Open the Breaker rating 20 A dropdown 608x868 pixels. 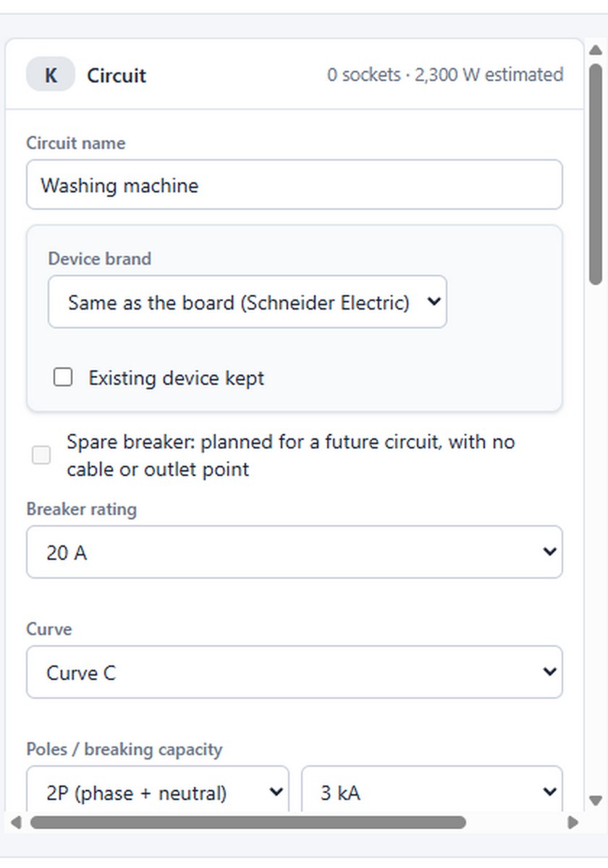coord(295,552)
